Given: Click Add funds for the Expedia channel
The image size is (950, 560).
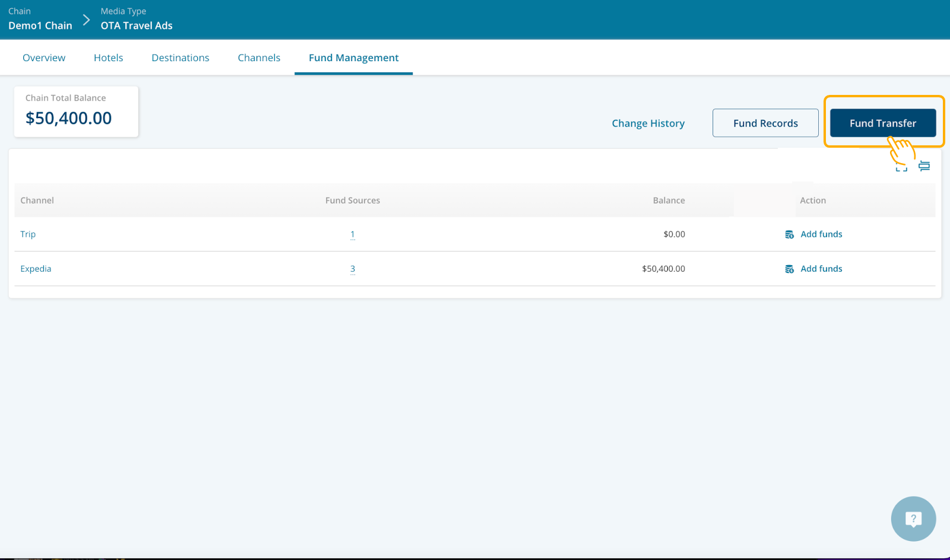Looking at the screenshot, I should click(821, 269).
